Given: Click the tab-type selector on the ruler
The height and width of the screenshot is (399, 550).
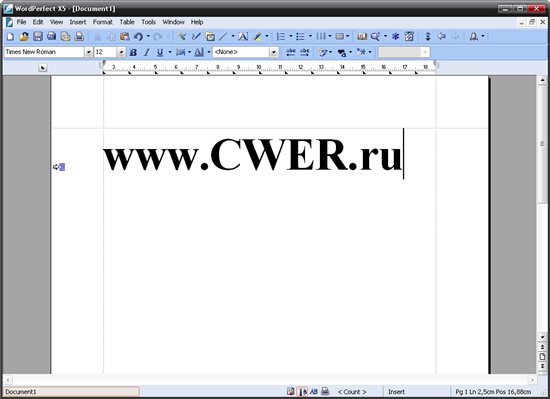Looking at the screenshot, I should [x=42, y=67].
